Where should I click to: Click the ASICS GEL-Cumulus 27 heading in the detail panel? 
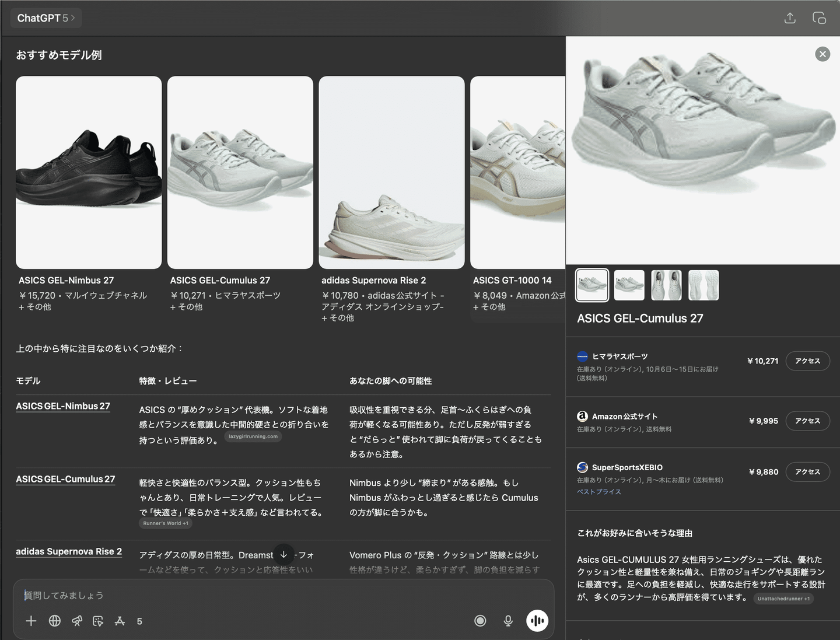pyautogui.click(x=640, y=319)
